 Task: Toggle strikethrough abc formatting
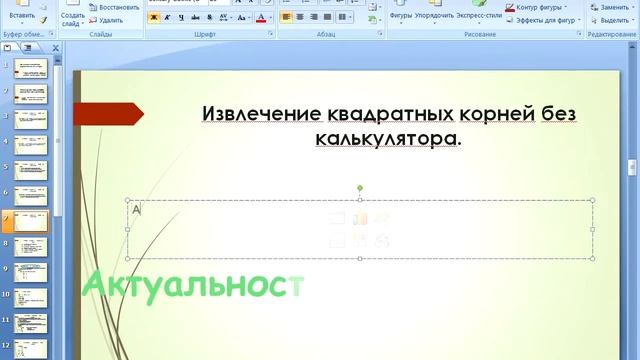click(x=196, y=18)
